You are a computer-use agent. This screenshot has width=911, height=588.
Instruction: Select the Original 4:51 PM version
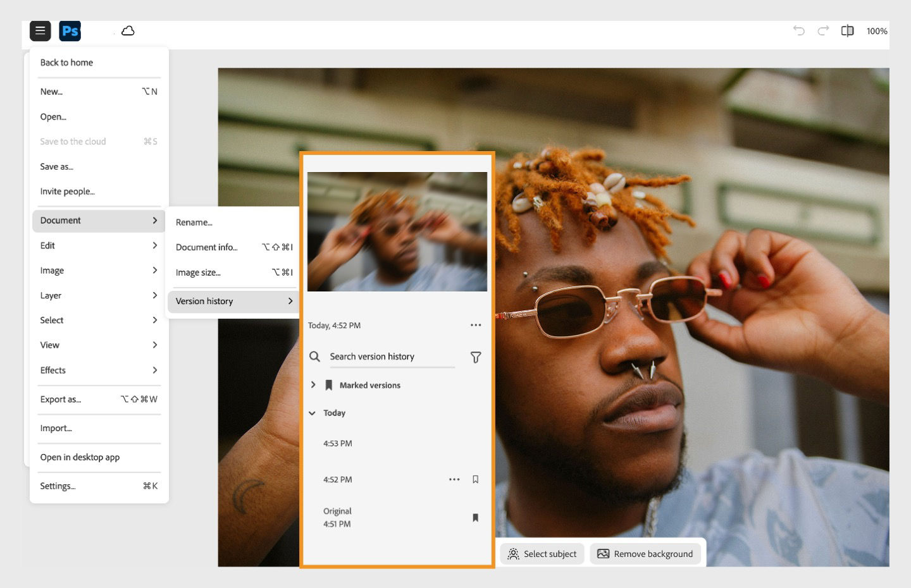[397, 518]
